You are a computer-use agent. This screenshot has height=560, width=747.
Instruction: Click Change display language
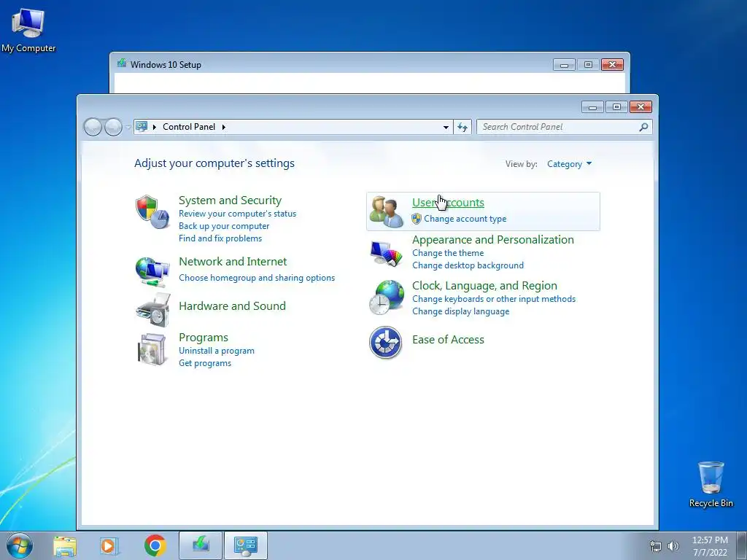461,311
